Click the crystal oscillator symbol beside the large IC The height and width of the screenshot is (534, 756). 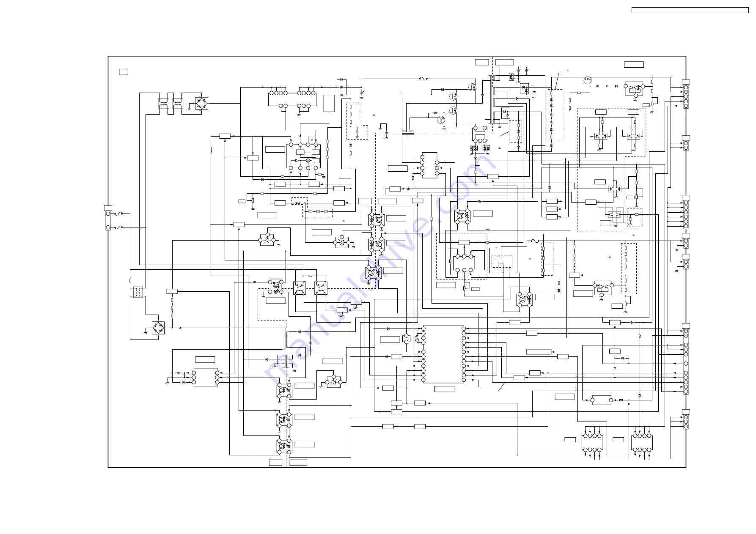pyautogui.click(x=417, y=340)
